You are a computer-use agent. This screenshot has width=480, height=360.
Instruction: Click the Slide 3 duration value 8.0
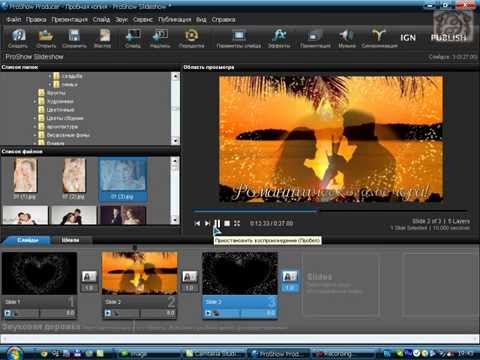point(271,313)
